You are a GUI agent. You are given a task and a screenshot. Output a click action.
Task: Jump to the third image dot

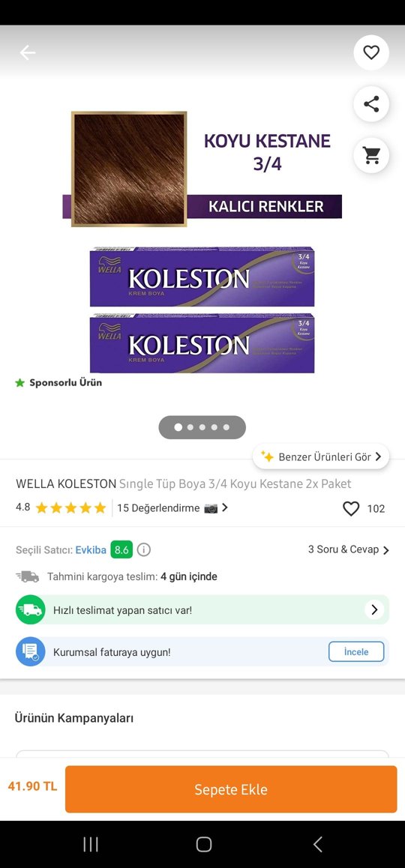(202, 427)
